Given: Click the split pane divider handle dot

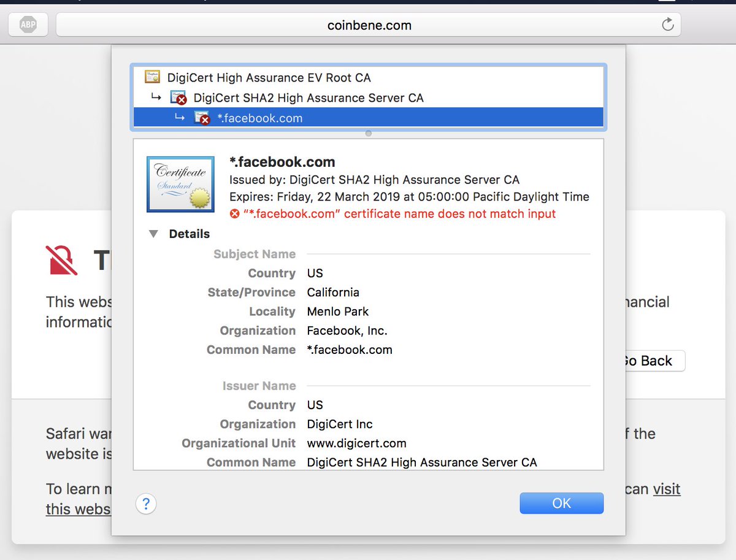Looking at the screenshot, I should [368, 133].
